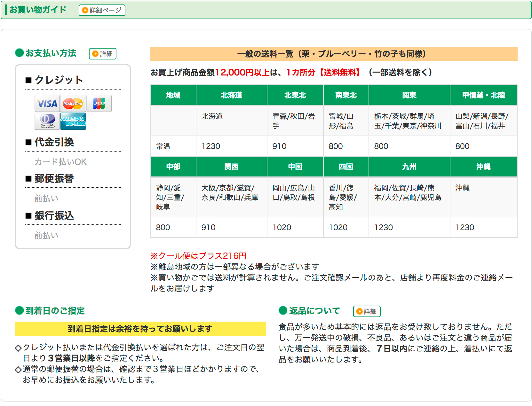
Task: Click the MasterCard logo
Action: coord(73,103)
